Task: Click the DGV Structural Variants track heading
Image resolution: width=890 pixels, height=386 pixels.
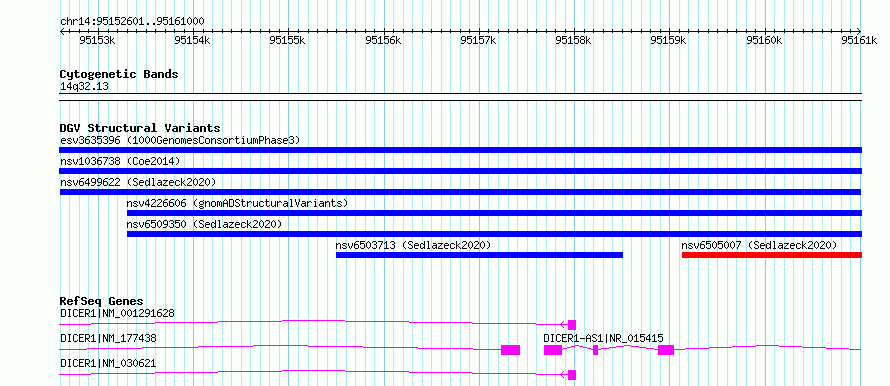Action: tap(140, 128)
